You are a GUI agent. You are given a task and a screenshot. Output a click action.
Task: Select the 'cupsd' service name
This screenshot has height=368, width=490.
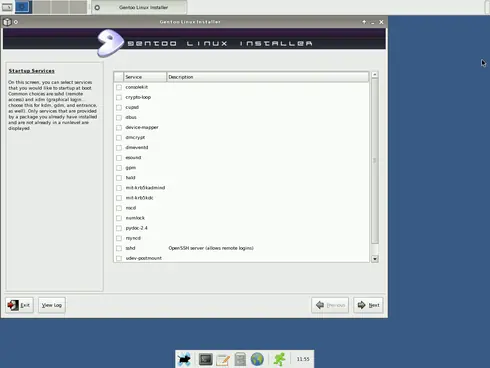132,107
